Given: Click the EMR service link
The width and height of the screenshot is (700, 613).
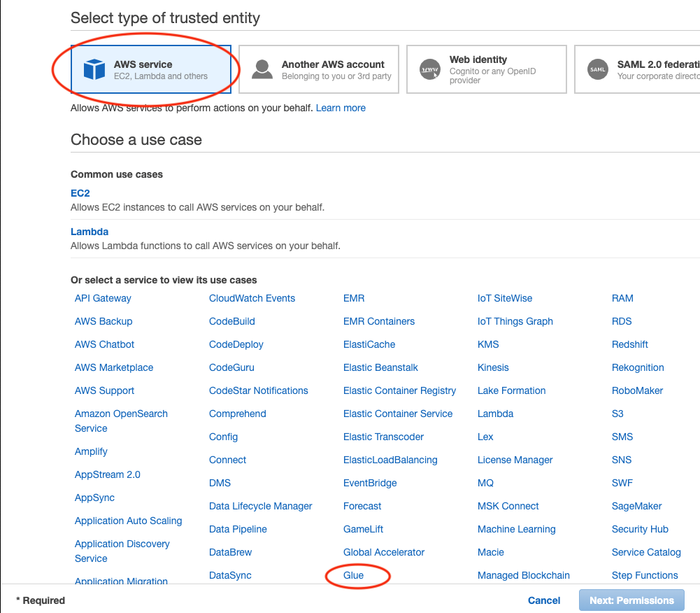Looking at the screenshot, I should pos(354,298).
